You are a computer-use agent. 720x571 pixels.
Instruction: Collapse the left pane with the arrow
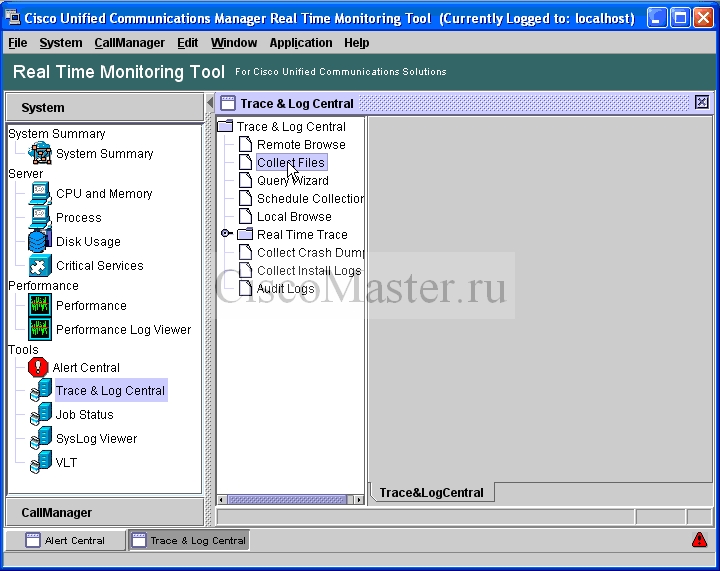coord(210,102)
